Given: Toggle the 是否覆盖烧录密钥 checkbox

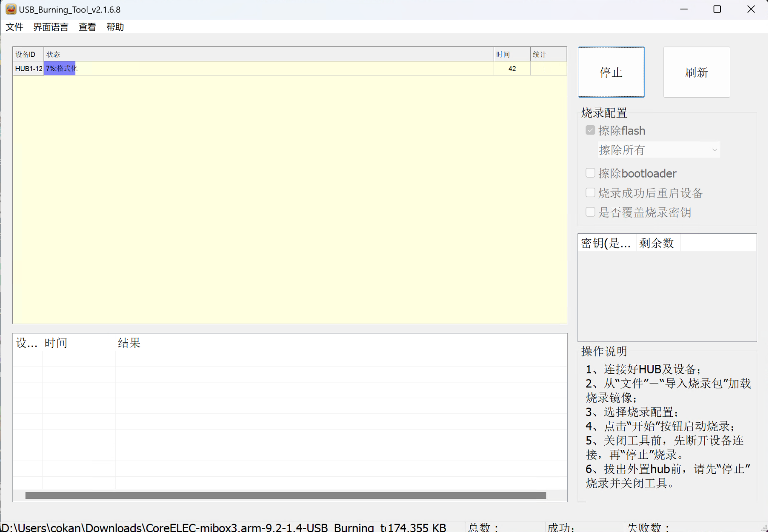Looking at the screenshot, I should point(590,212).
